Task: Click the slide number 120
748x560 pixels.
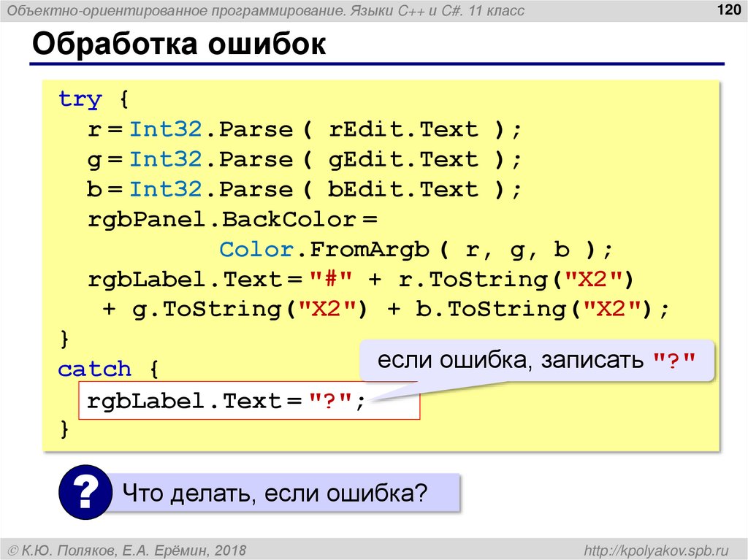Action: pos(728,9)
